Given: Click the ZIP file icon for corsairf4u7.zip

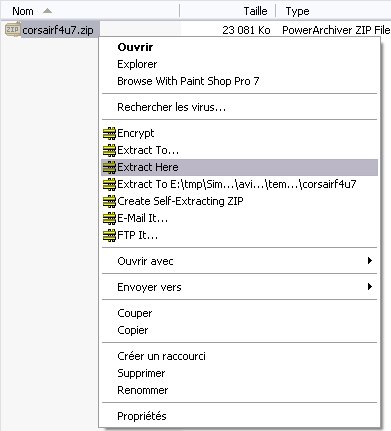Looking at the screenshot, I should click(13, 29).
